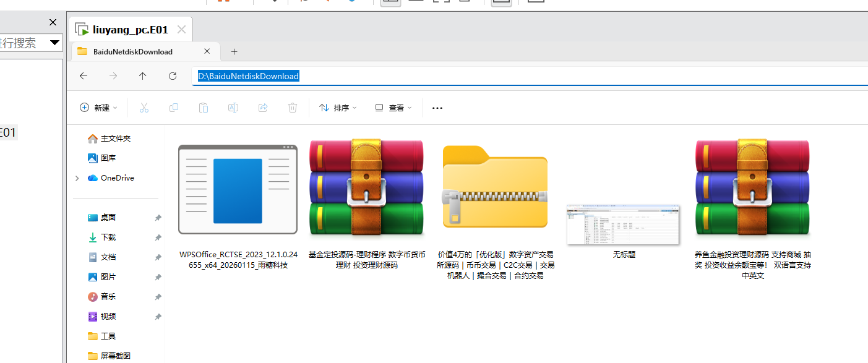The height and width of the screenshot is (363, 868).
Task: Close the liuyang_pc.E01 tab
Action: point(181,29)
